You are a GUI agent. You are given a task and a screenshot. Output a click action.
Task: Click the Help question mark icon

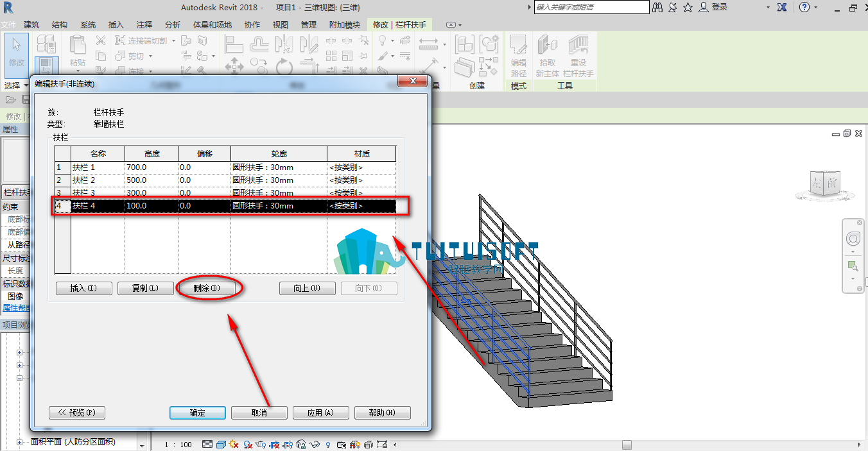click(x=804, y=7)
